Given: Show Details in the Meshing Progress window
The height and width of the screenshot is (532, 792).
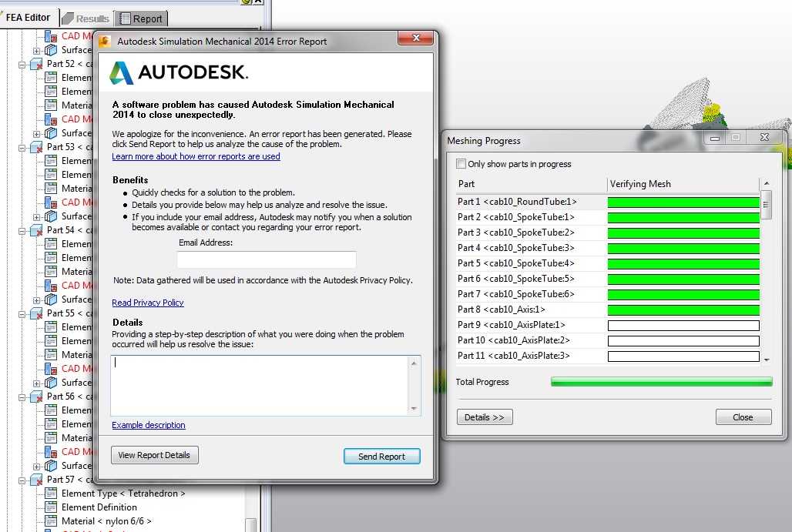Looking at the screenshot, I should click(x=485, y=417).
